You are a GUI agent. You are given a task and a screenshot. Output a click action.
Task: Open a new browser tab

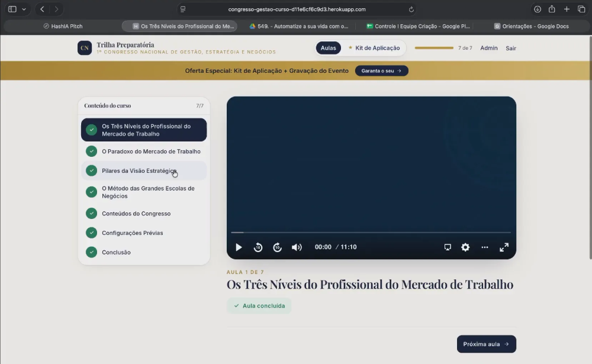click(x=567, y=9)
